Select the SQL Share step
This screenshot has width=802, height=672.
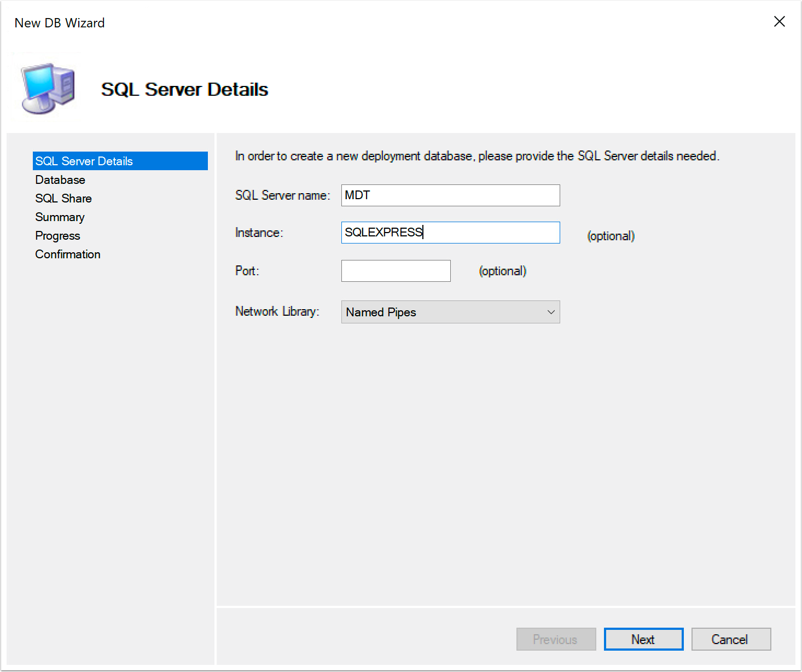tap(63, 198)
